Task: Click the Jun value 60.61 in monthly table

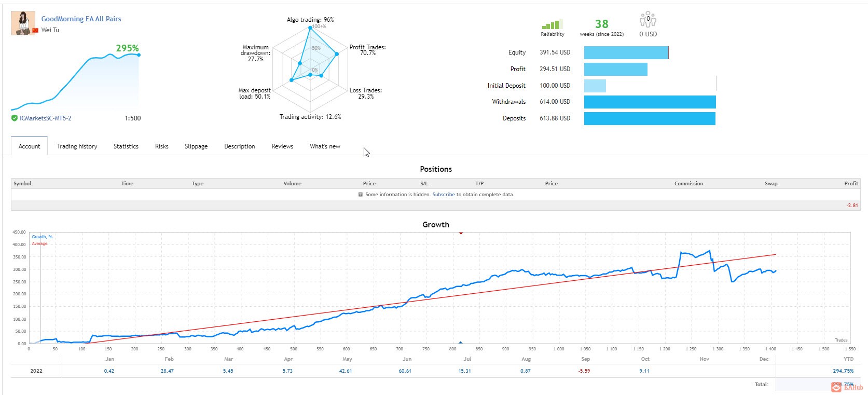Action: coord(405,371)
